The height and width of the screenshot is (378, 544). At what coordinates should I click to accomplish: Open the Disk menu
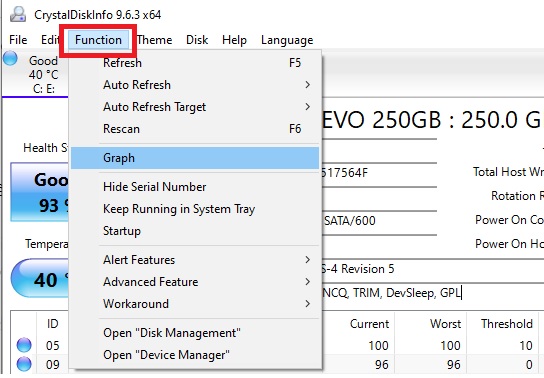point(197,40)
